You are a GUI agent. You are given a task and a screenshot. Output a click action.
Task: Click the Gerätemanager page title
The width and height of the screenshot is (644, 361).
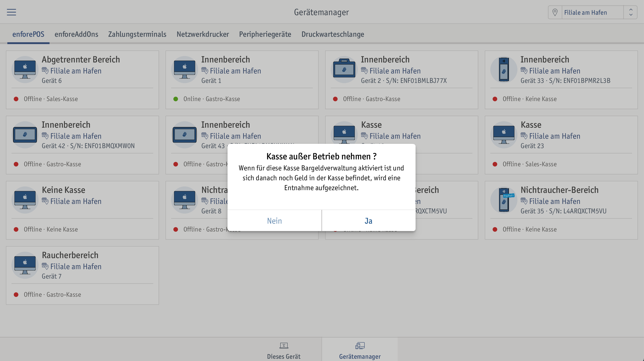pos(321,12)
